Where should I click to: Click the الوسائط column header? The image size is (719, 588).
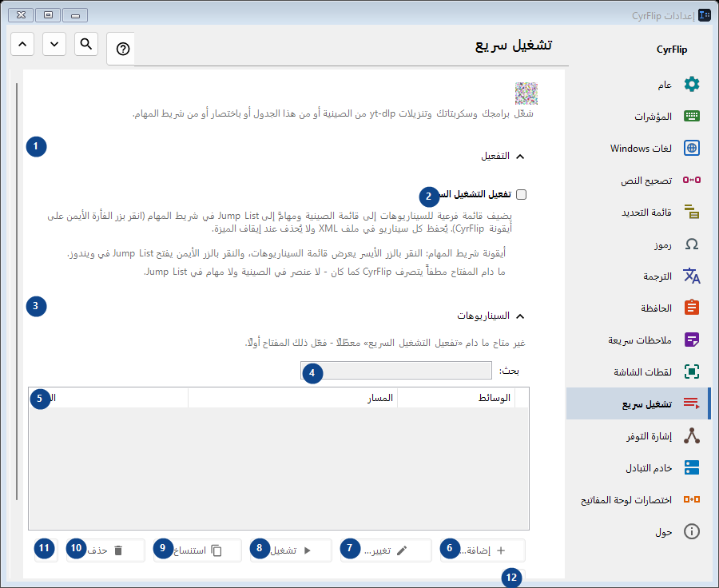pyautogui.click(x=456, y=398)
